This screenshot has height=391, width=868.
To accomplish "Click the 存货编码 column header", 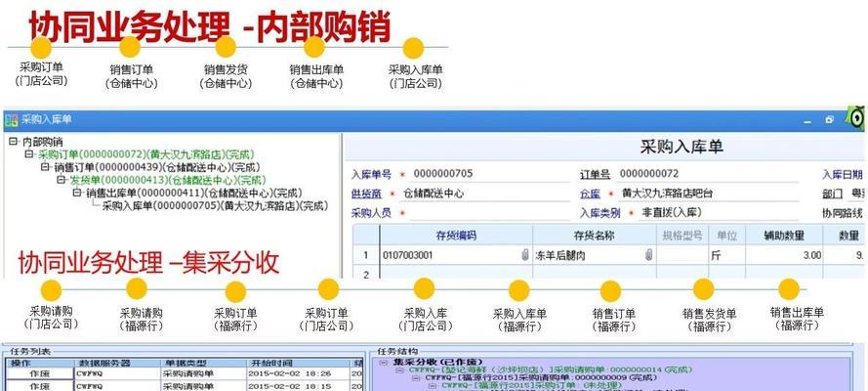I will (x=456, y=236).
